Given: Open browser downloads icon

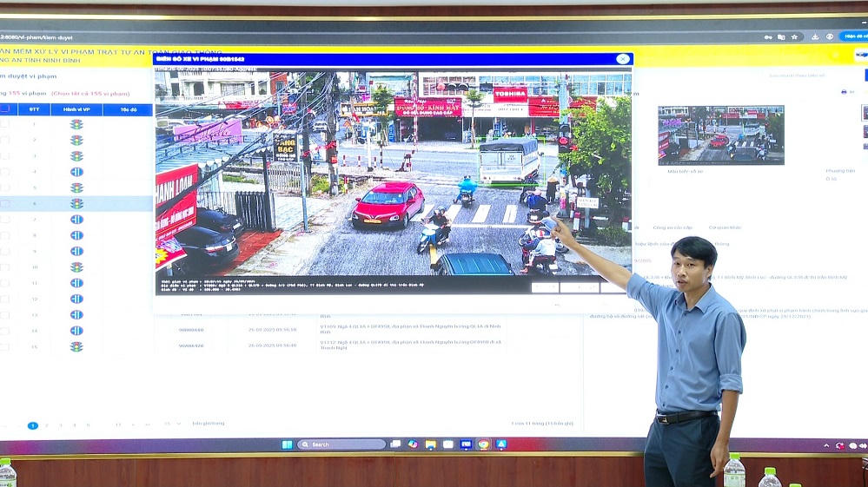Looking at the screenshot, I should pos(815,37).
